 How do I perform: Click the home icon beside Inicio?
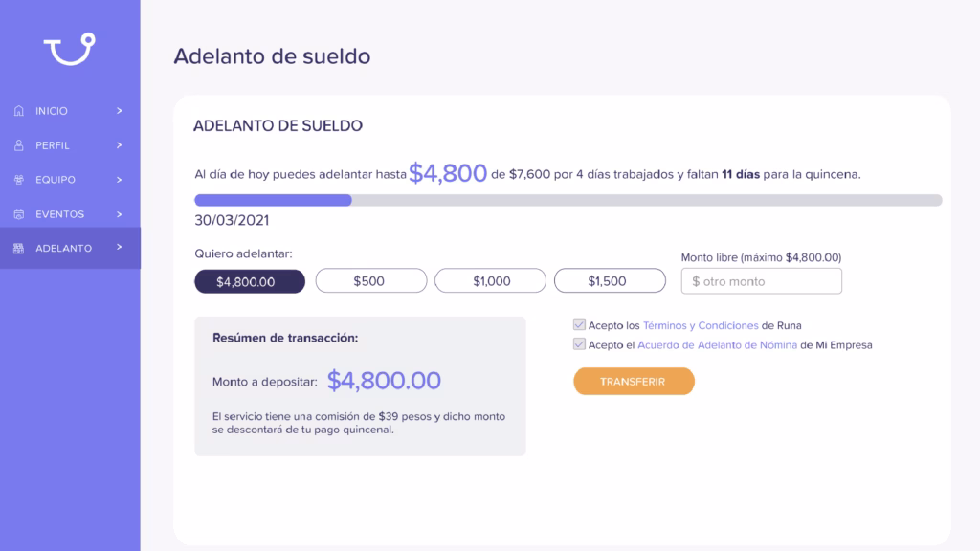tap(19, 111)
